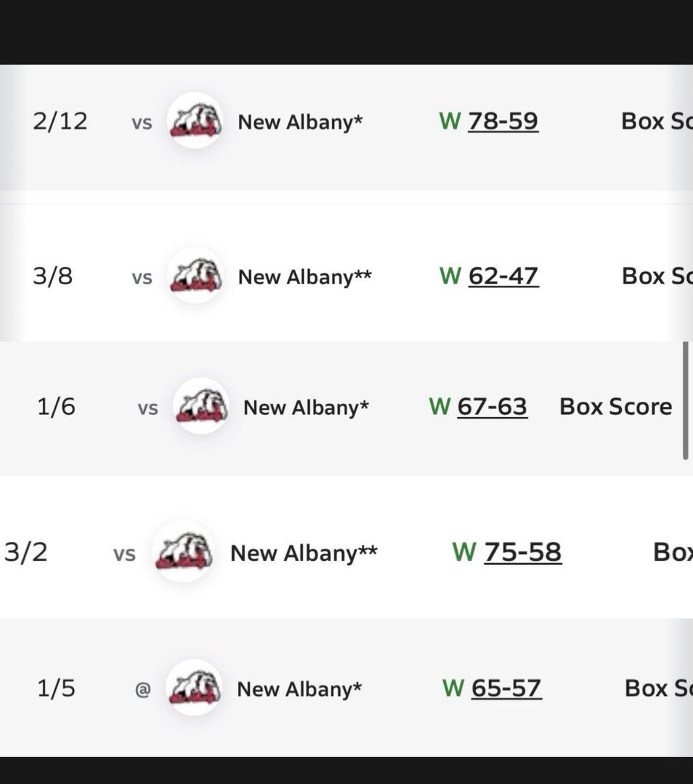Click the New Albany bulldog logo in the 1/5 row
Screen dimensions: 693x784
[194, 688]
